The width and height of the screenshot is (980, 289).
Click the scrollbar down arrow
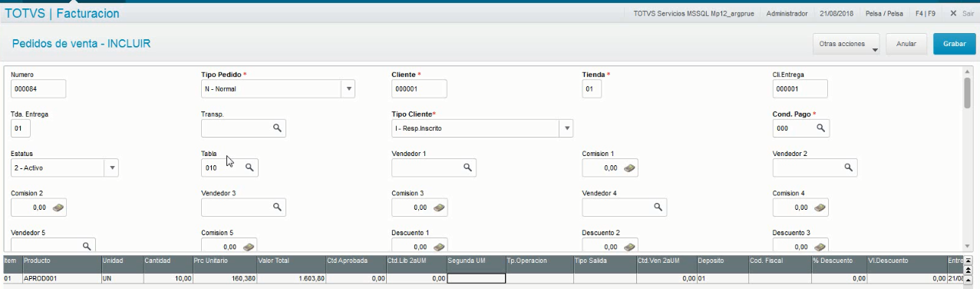tap(968, 246)
